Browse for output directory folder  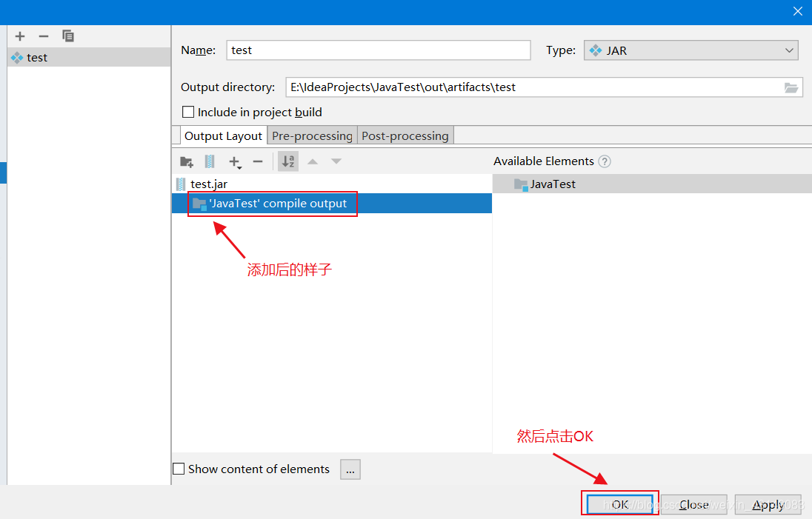pyautogui.click(x=791, y=87)
